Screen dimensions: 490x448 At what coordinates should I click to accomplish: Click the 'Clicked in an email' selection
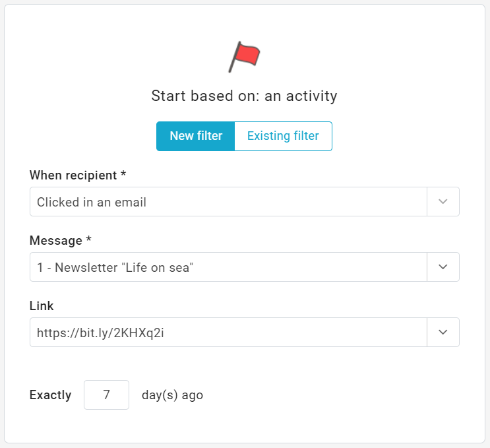[x=92, y=203]
